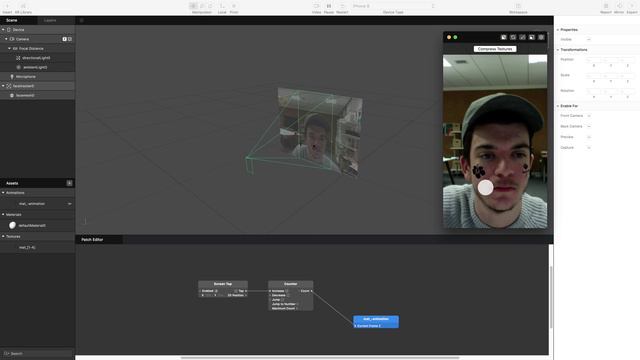This screenshot has width=640, height=360.
Task: Click the Report toolbar icon
Action: [606, 6]
